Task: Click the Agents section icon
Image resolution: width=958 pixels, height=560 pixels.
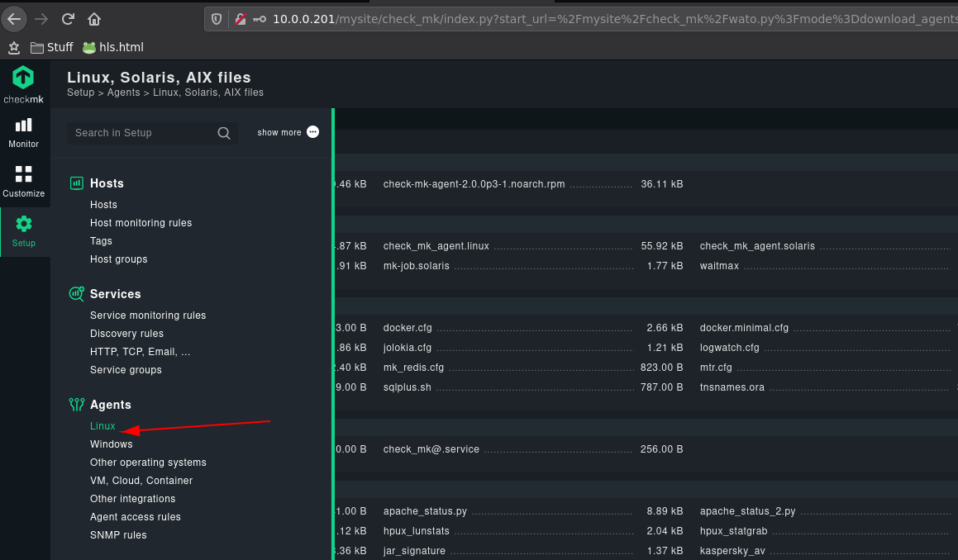Action: (x=76, y=404)
